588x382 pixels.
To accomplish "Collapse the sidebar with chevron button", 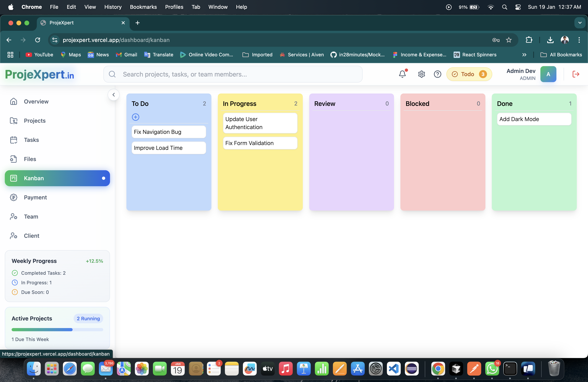I will pos(114,95).
